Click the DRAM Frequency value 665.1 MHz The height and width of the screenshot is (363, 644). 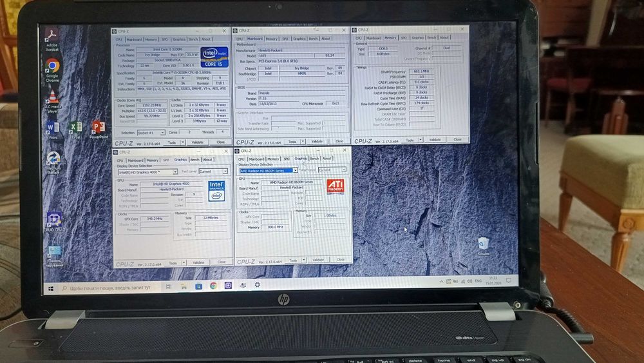(421, 71)
